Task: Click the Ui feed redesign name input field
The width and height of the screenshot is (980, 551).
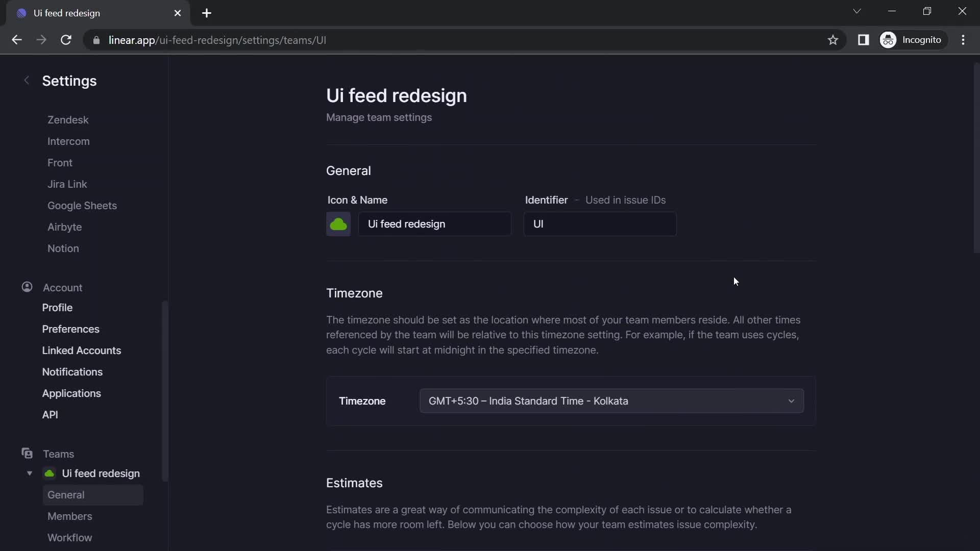Action: [x=434, y=223]
